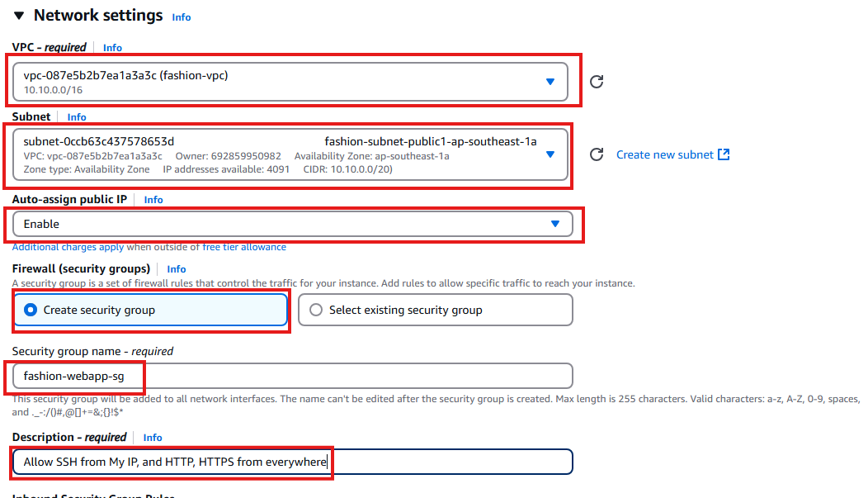
Task: Click the Description text field
Action: coord(292,462)
